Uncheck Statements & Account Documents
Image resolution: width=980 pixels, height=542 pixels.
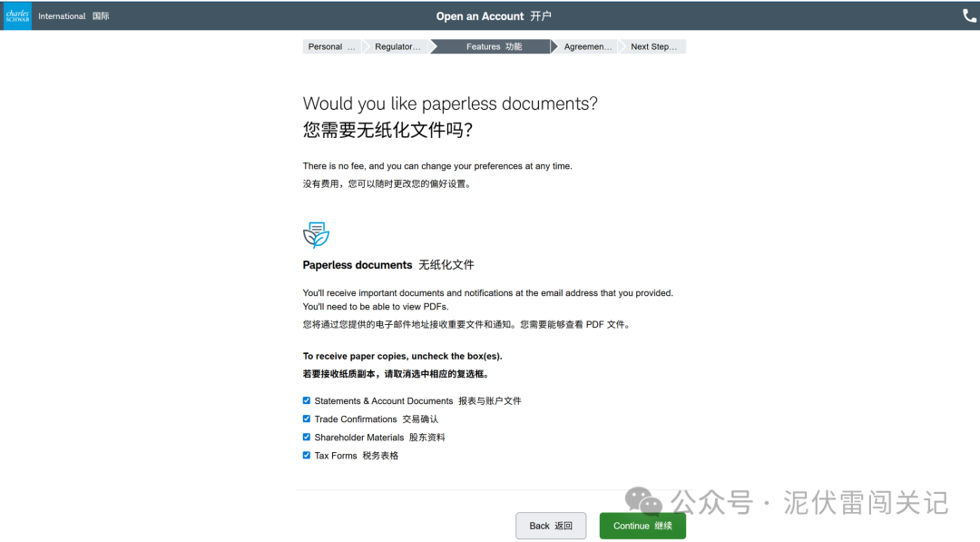pyautogui.click(x=307, y=400)
